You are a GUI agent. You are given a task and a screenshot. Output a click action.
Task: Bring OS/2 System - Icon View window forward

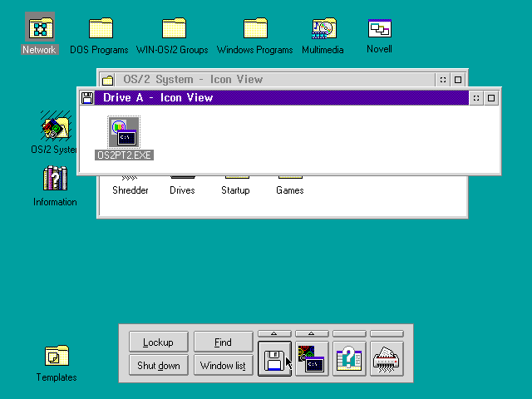275,80
